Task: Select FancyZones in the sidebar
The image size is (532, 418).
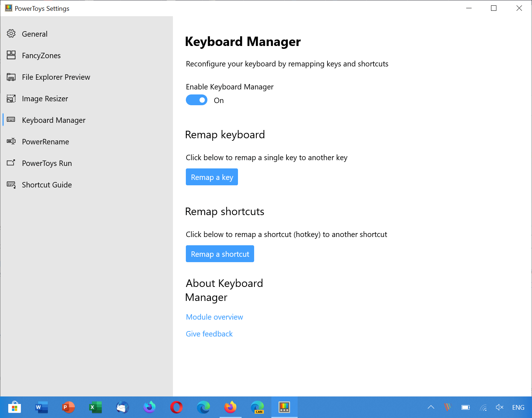Action: click(41, 55)
